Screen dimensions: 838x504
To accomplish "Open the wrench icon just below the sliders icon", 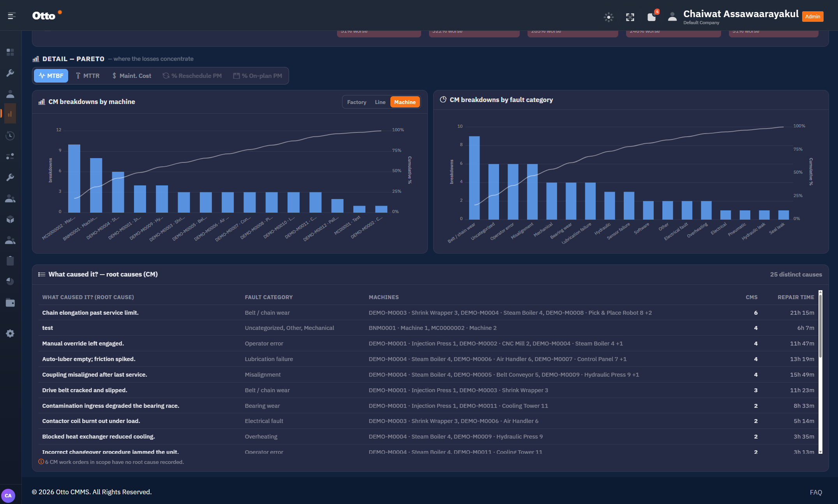I will tap(11, 177).
